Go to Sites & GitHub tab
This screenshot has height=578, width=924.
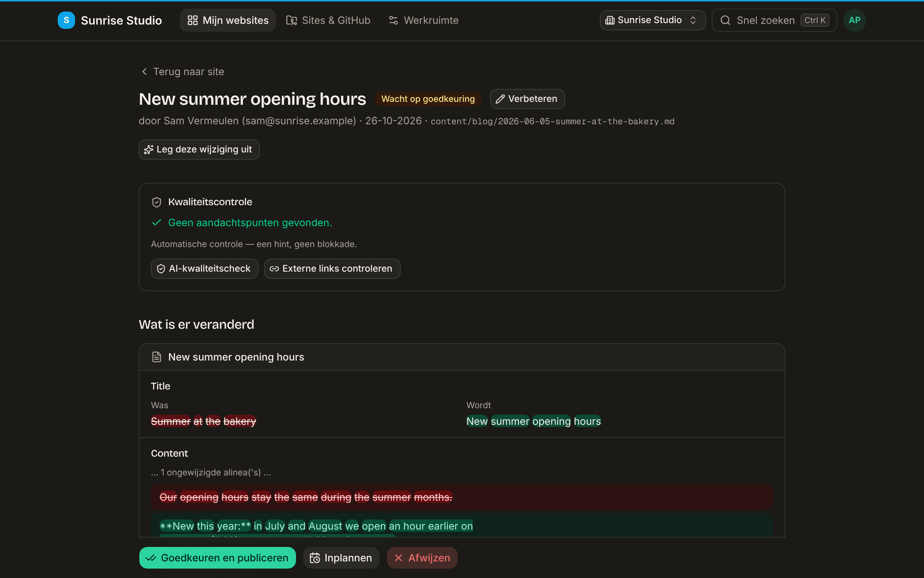[x=328, y=20]
